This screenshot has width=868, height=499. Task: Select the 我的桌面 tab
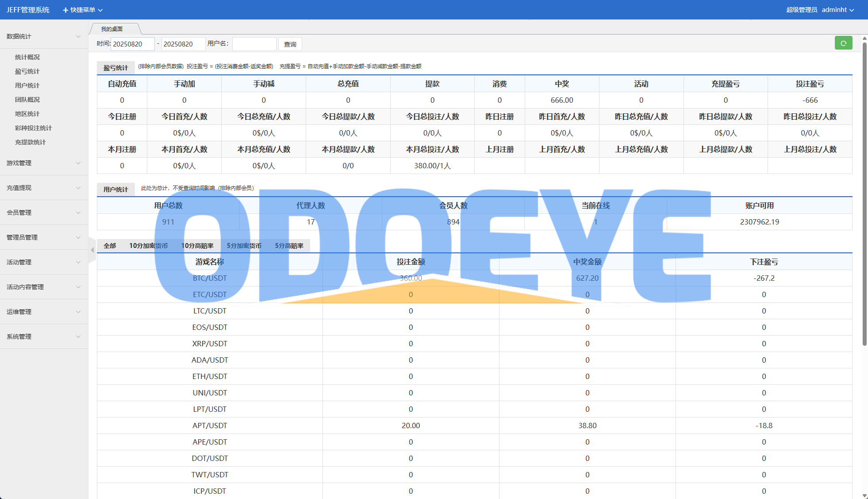coord(112,29)
